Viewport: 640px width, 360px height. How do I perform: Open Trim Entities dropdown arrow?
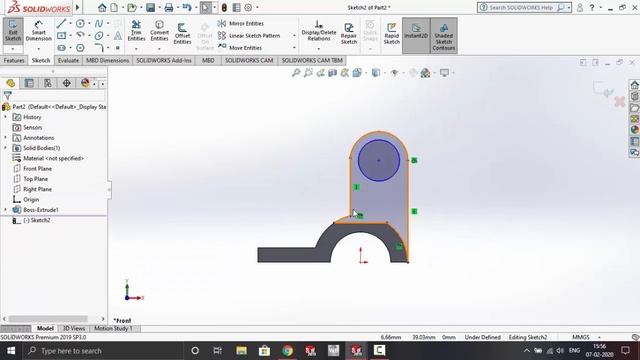pyautogui.click(x=136, y=49)
